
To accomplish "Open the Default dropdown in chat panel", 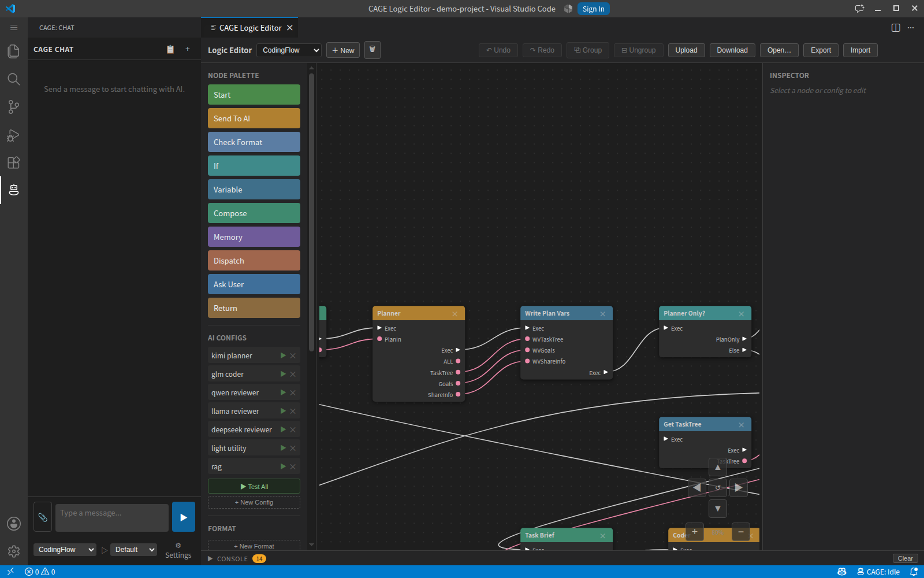I will pyautogui.click(x=133, y=550).
